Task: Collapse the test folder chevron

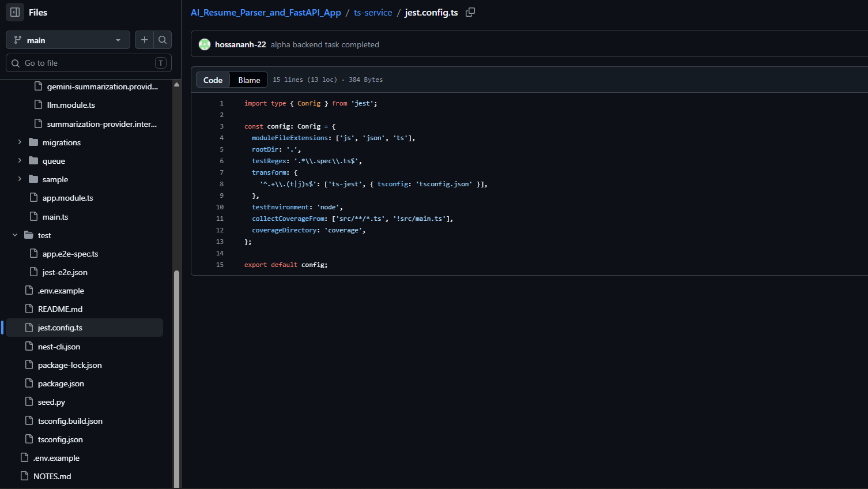Action: (x=15, y=235)
